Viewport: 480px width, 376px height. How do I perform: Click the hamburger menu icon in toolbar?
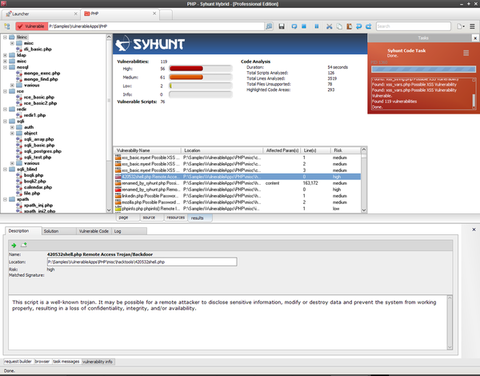tap(472, 26)
